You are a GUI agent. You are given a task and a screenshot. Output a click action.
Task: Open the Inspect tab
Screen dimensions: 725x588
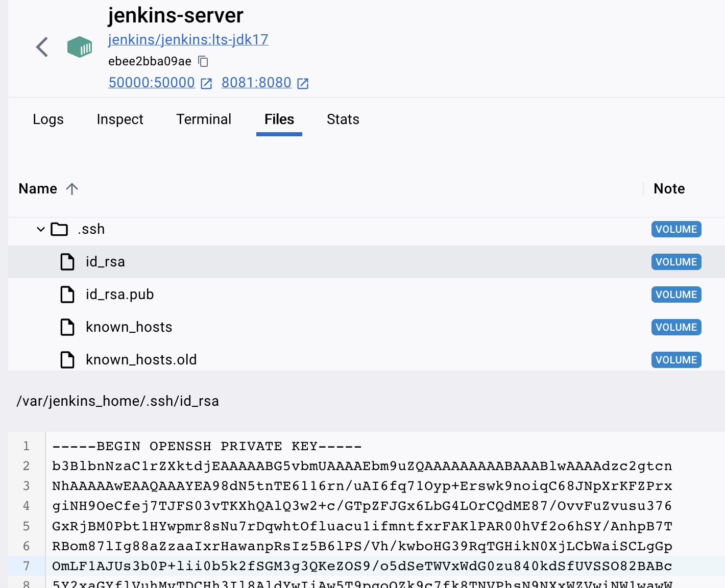(120, 119)
